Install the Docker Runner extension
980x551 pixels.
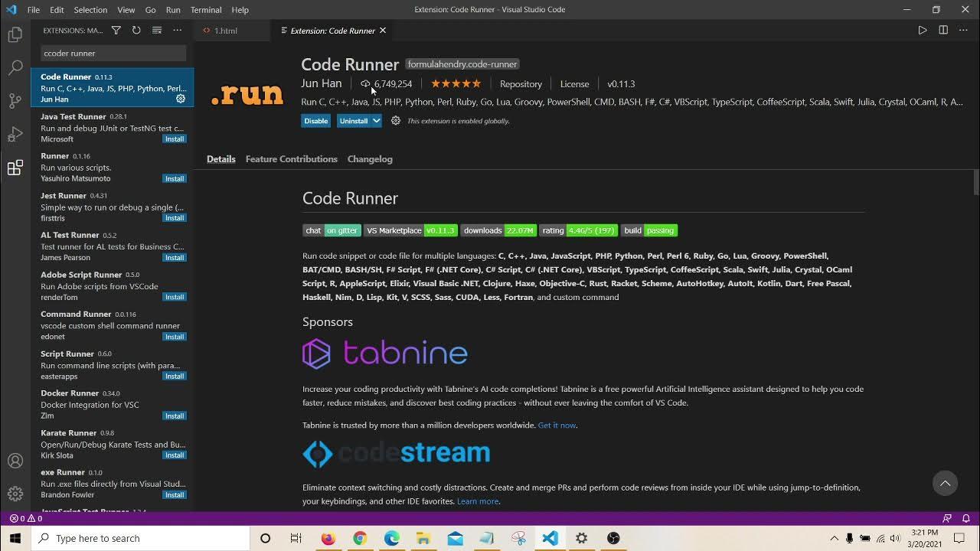click(x=175, y=416)
